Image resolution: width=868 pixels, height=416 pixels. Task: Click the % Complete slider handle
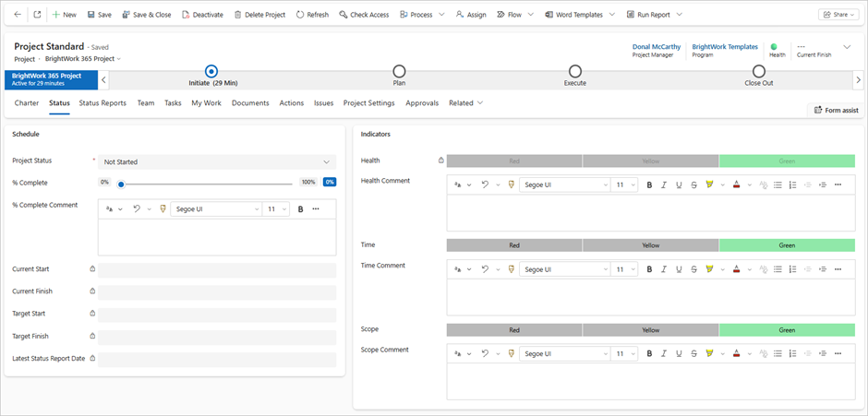click(121, 184)
